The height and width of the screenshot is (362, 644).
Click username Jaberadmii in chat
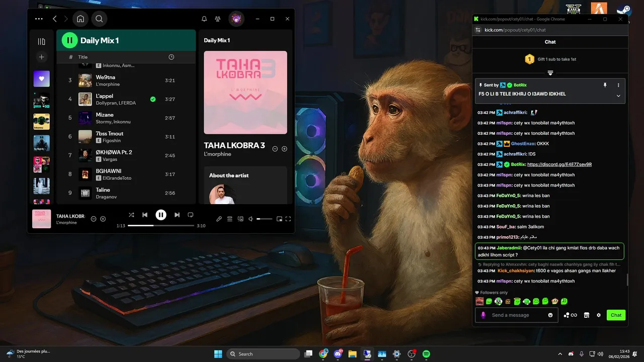[509, 248]
